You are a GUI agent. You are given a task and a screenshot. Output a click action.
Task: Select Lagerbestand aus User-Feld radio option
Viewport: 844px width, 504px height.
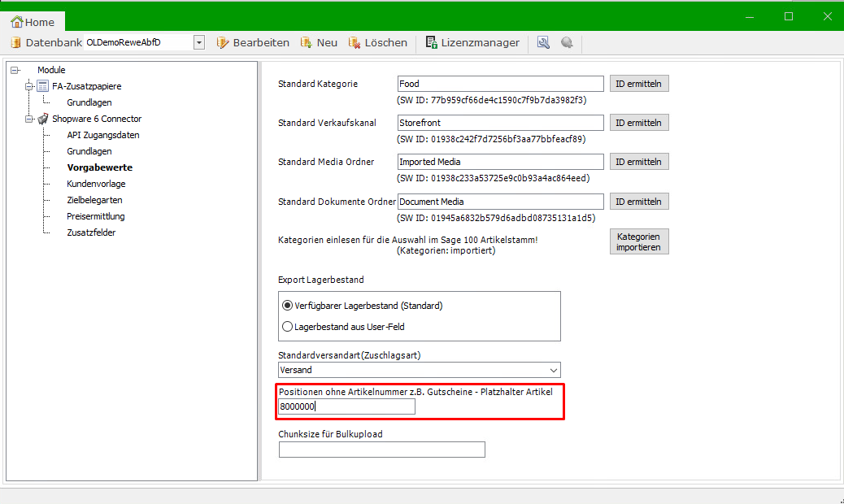(287, 326)
